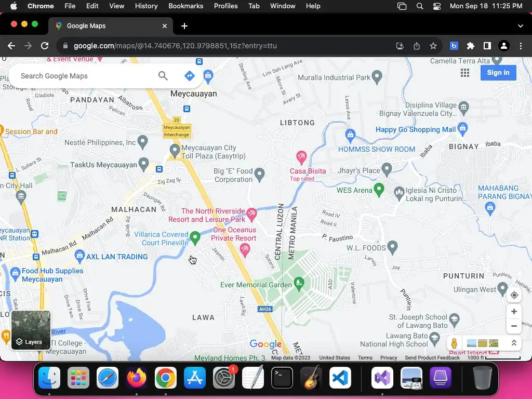Image resolution: width=532 pixels, height=399 pixels.
Task: Select the Muralla Industrial Park marker
Action: (x=377, y=77)
